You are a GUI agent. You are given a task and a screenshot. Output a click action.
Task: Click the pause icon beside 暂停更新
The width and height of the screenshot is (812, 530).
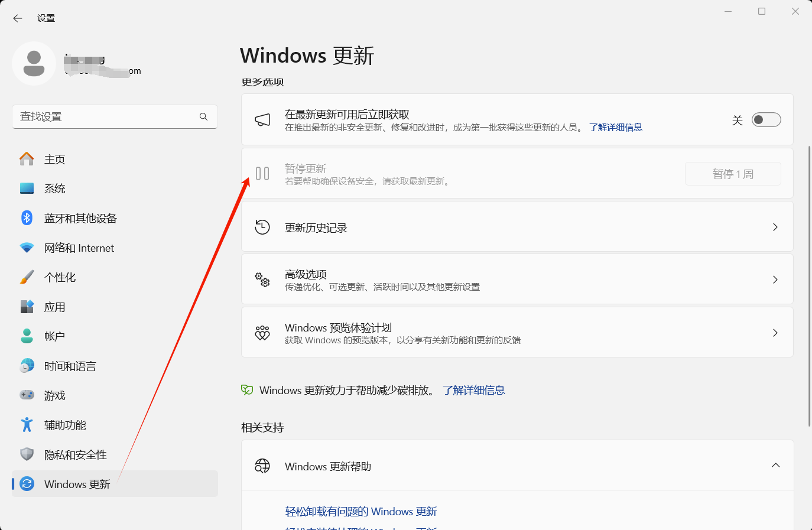pyautogui.click(x=262, y=173)
